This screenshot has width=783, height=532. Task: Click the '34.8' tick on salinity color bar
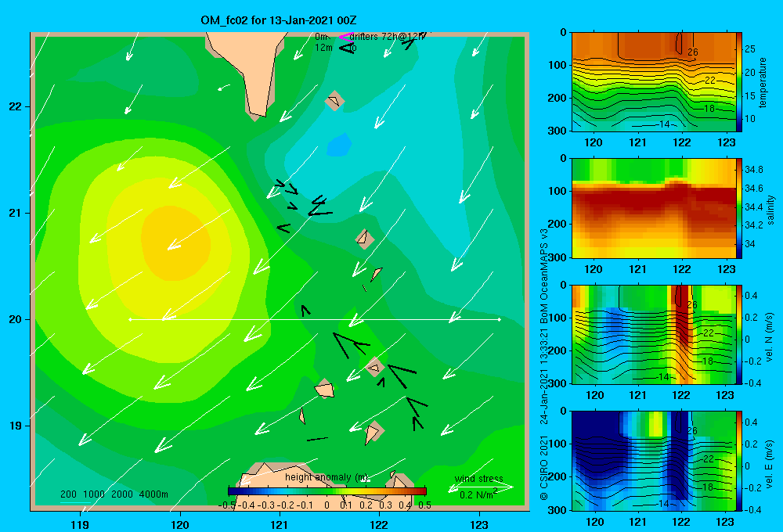[x=753, y=170]
